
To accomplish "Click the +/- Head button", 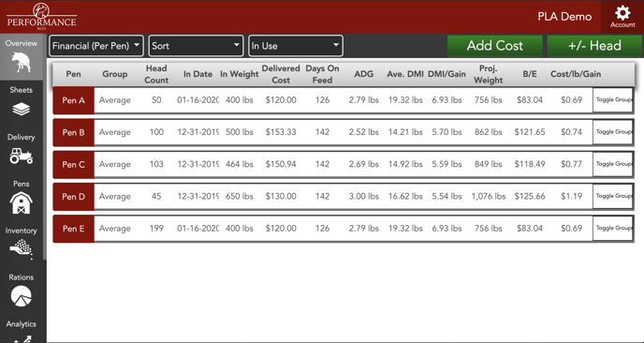I will coord(594,46).
